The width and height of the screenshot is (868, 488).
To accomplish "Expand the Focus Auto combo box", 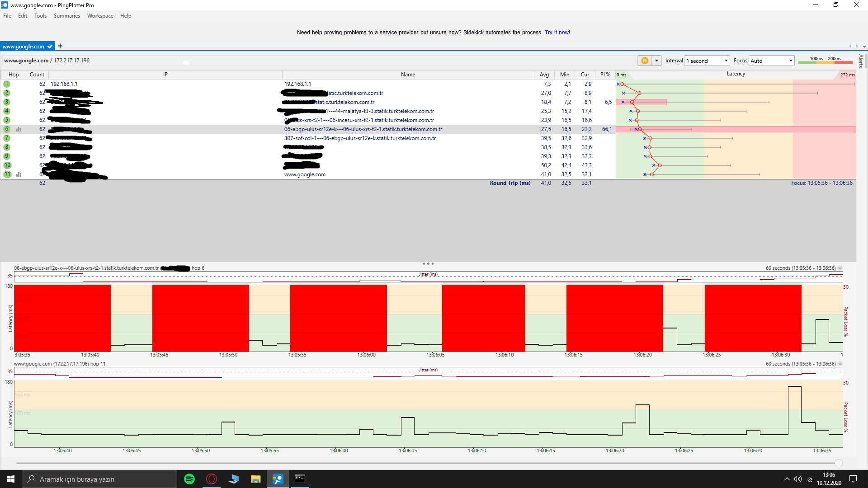I will point(772,61).
